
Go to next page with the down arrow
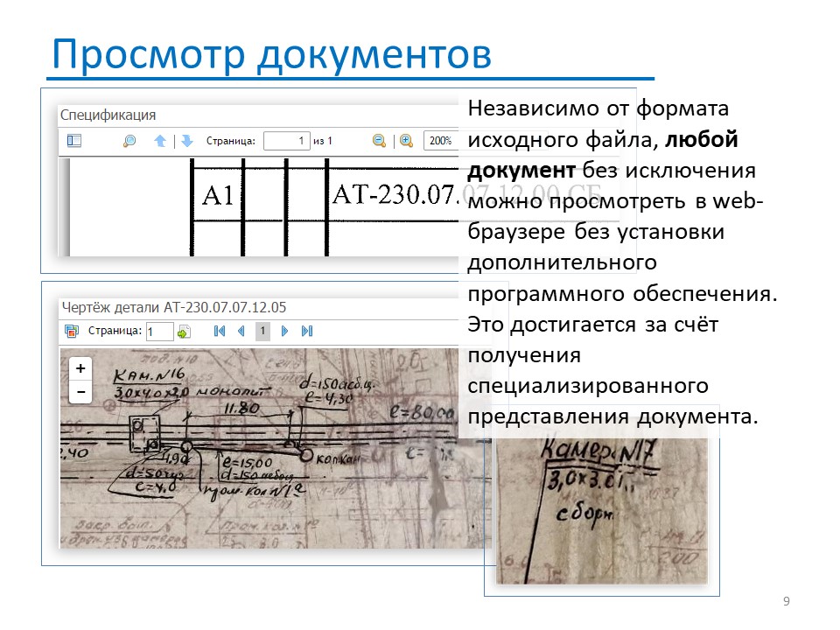tap(187, 141)
